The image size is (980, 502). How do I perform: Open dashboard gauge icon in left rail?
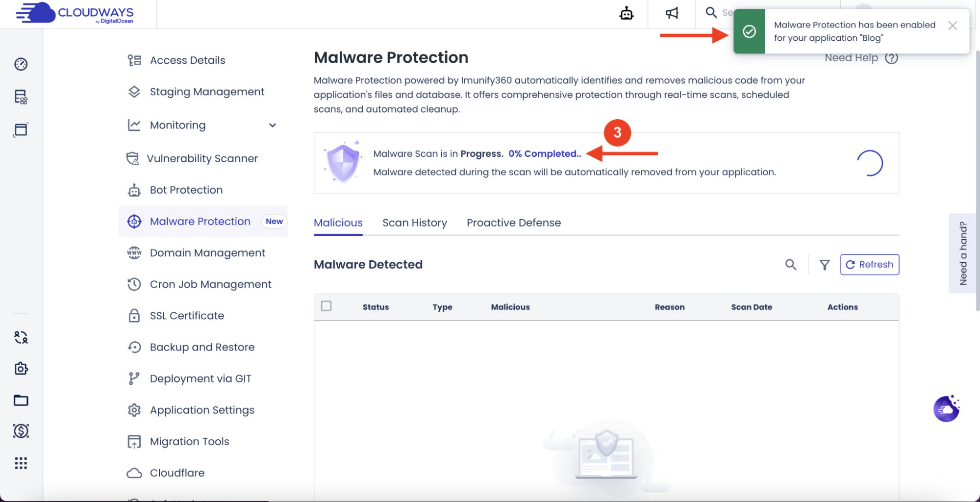(21, 64)
